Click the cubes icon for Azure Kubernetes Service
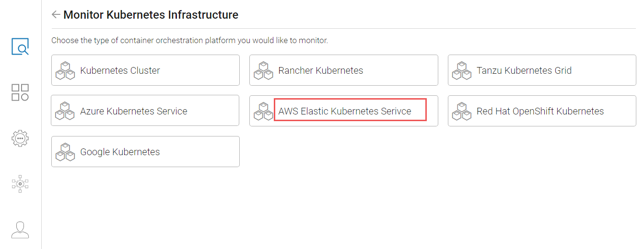Image resolution: width=644 pixels, height=249 pixels. tap(65, 111)
